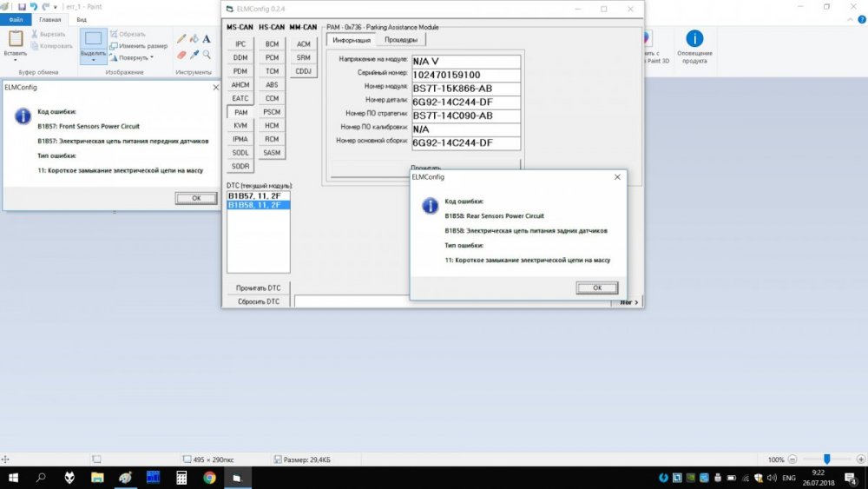This screenshot has height=489, width=868.
Task: Select the Magnifier tool in Paint
Action: click(x=207, y=54)
